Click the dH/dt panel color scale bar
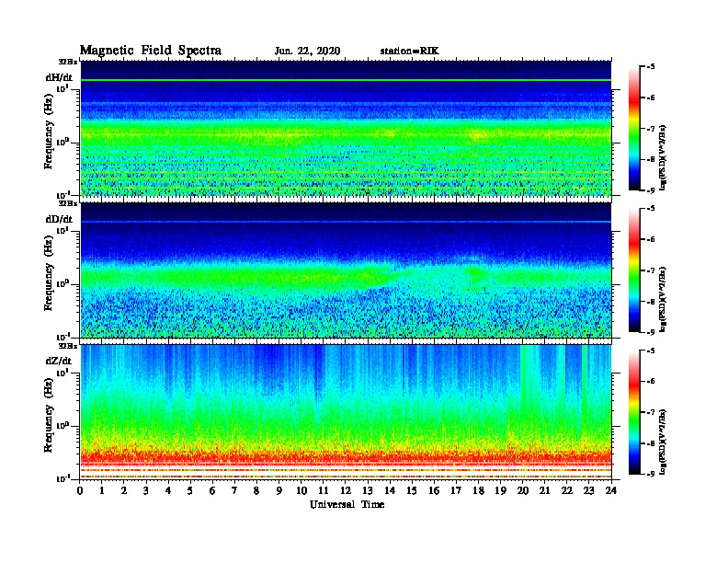 coord(634,129)
